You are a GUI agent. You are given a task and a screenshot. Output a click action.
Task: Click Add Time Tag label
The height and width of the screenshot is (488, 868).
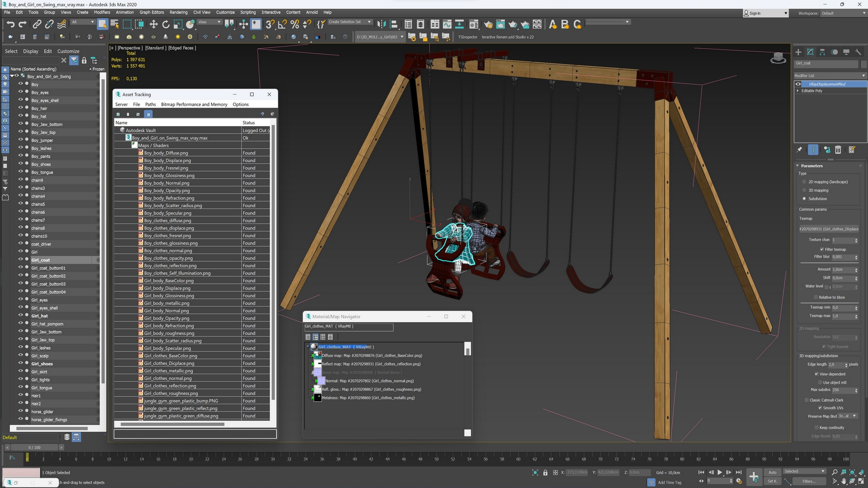pyautogui.click(x=670, y=483)
